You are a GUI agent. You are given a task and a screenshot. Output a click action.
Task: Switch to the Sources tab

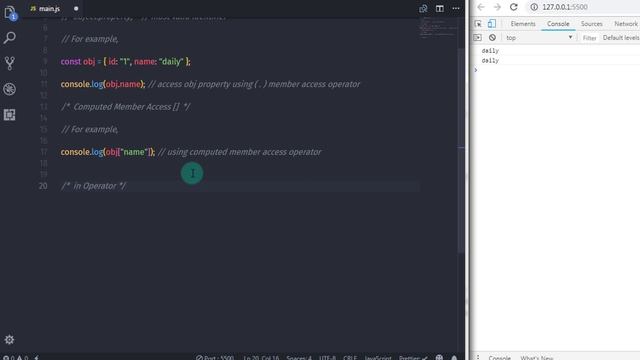point(591,24)
